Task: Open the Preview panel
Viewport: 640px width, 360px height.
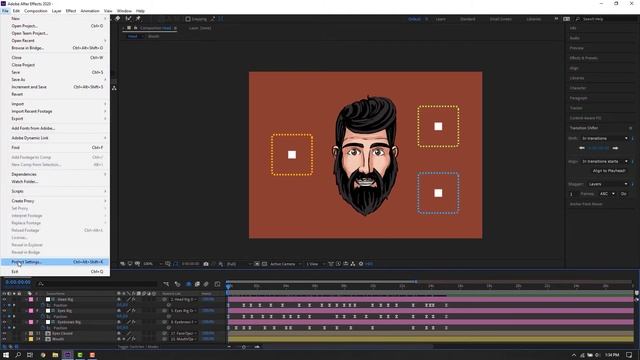Action: (x=577, y=48)
